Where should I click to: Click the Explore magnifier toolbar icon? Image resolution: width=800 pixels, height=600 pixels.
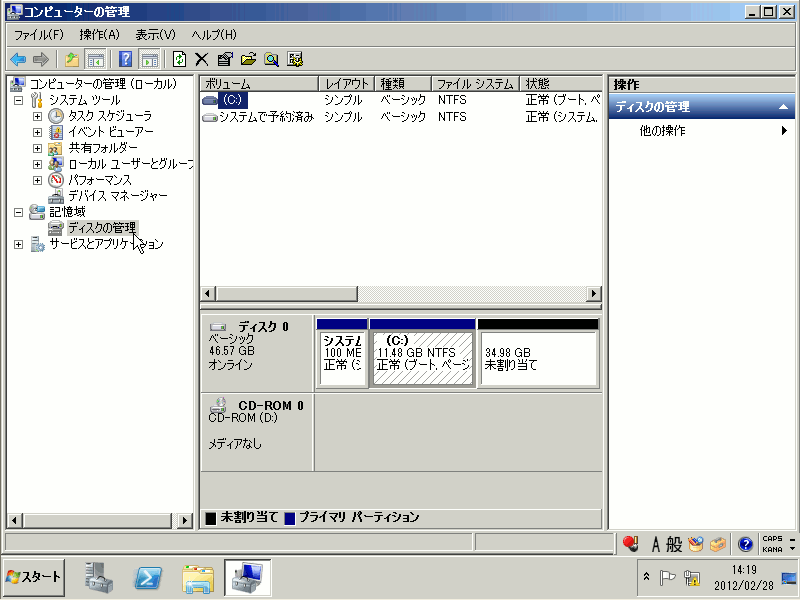click(x=271, y=60)
